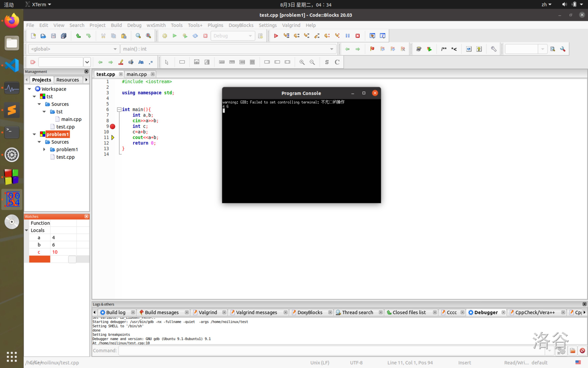Open Firefox from the dock

12,20
